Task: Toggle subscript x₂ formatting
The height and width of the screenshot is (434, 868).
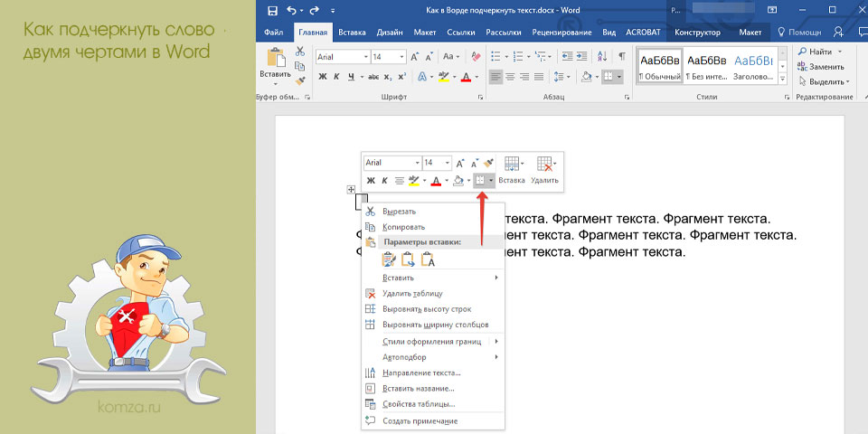Action: coord(388,76)
